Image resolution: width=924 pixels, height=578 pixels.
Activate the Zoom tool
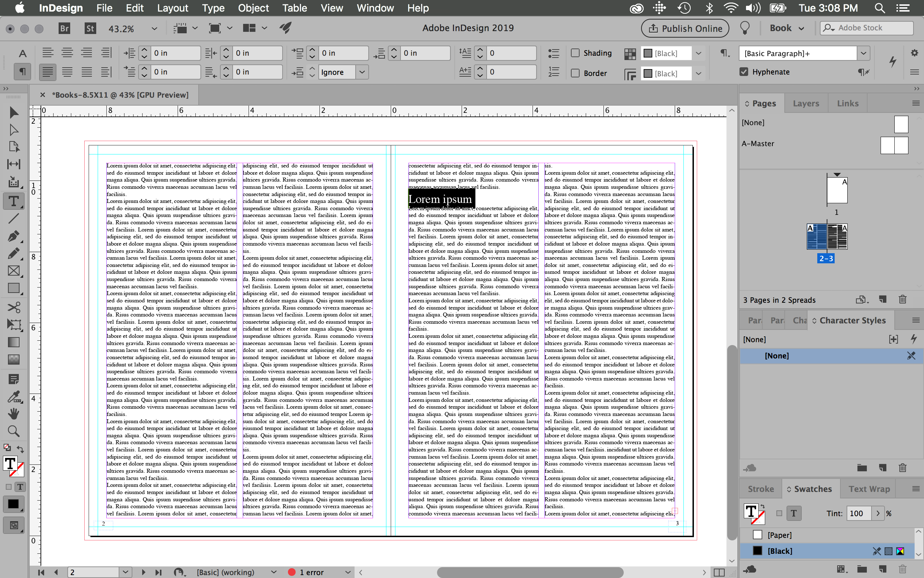pyautogui.click(x=13, y=431)
